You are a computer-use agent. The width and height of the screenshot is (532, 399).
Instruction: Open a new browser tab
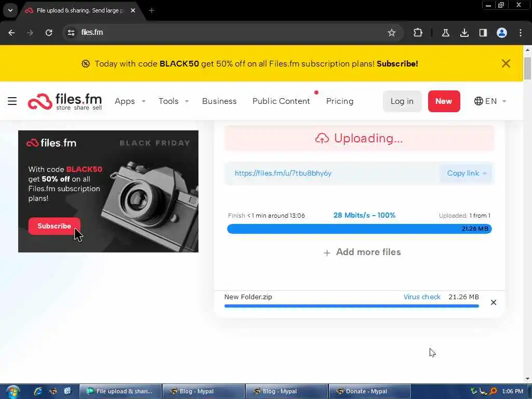pyautogui.click(x=151, y=10)
